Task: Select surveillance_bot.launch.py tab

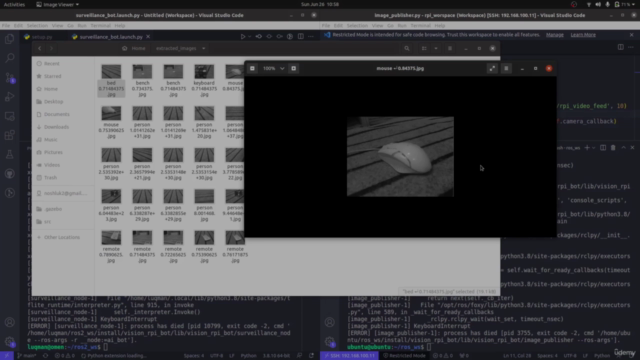Action: [111, 37]
